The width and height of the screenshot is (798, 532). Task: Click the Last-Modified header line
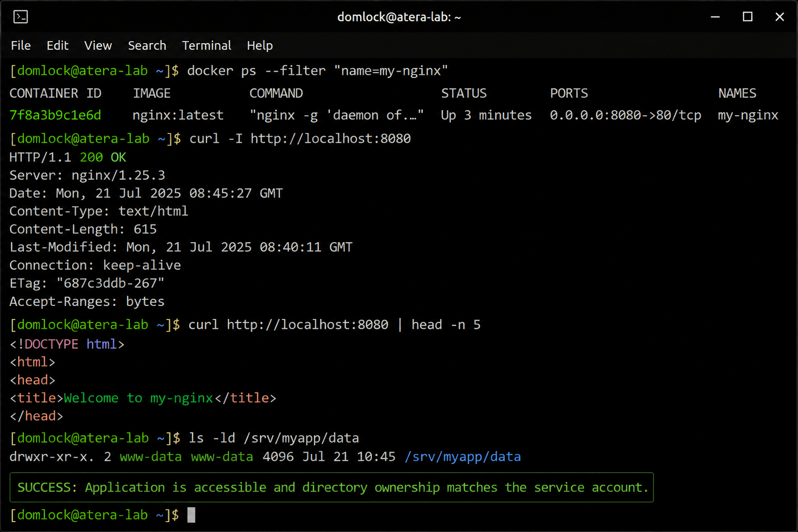click(181, 247)
